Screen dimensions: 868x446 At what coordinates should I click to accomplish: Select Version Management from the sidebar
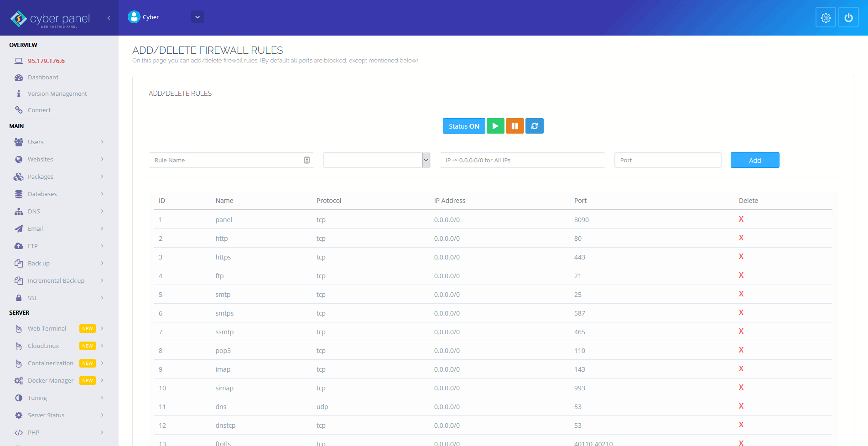tap(57, 93)
